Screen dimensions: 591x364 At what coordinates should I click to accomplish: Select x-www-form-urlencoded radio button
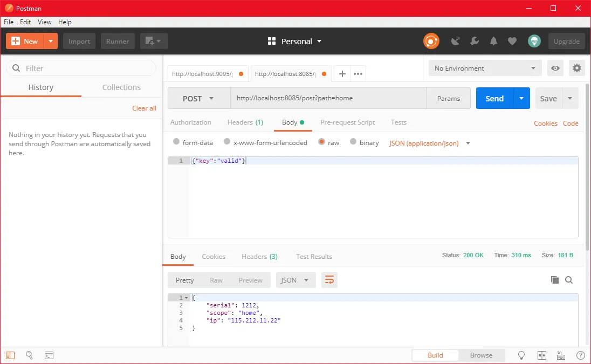[x=227, y=142]
